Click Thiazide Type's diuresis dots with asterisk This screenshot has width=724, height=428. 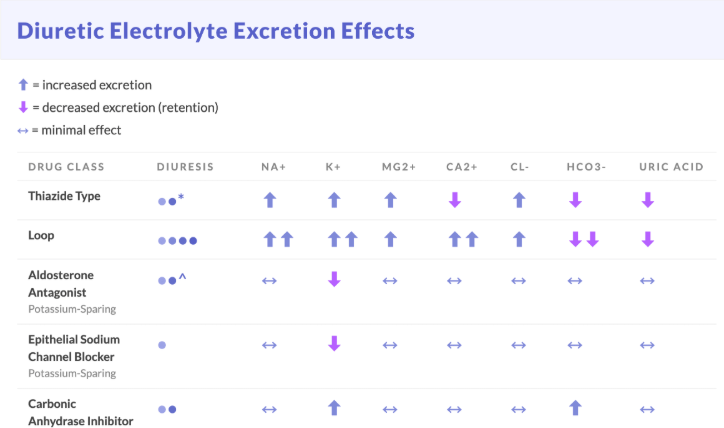[171, 200]
